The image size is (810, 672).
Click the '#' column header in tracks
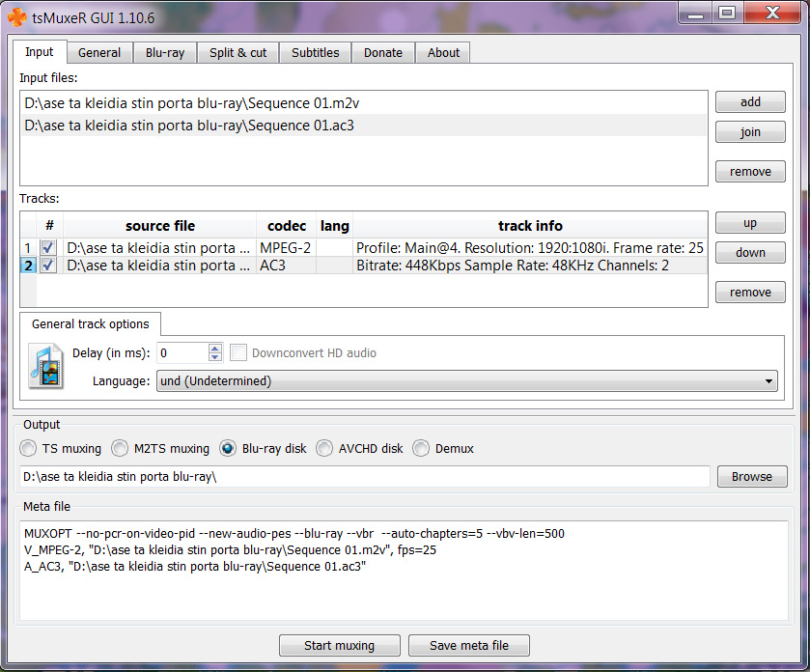49,226
